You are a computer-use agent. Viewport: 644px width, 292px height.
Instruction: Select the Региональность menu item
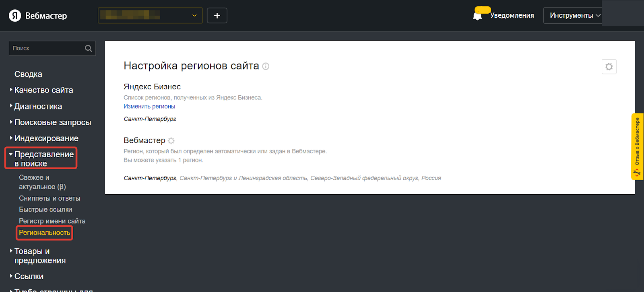(44, 232)
